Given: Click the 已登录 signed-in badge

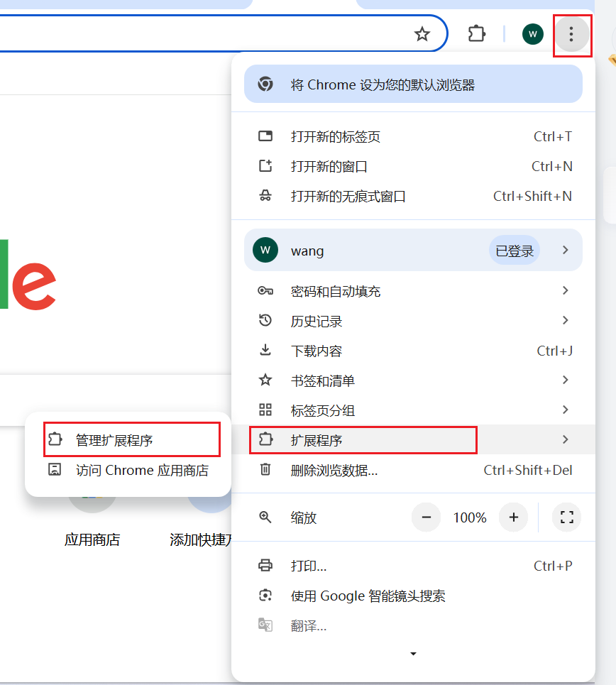Looking at the screenshot, I should tap(515, 251).
